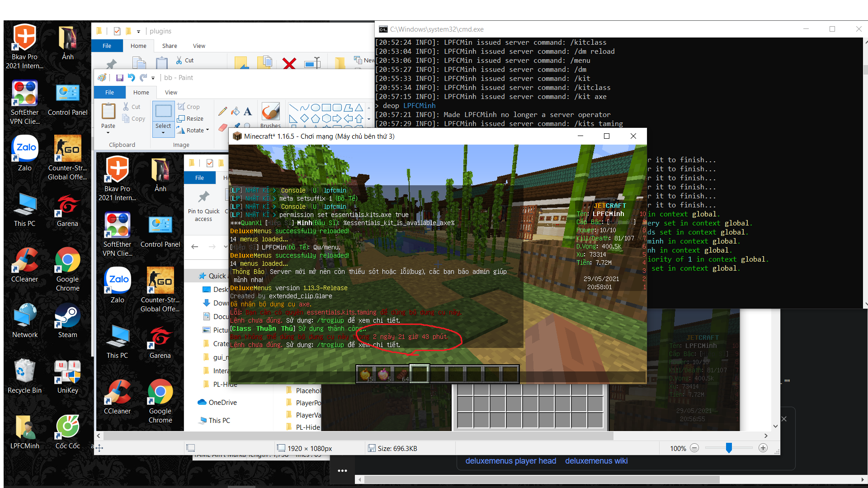The width and height of the screenshot is (868, 488).
Task: Click the Undo arrow in Paint
Action: click(132, 78)
